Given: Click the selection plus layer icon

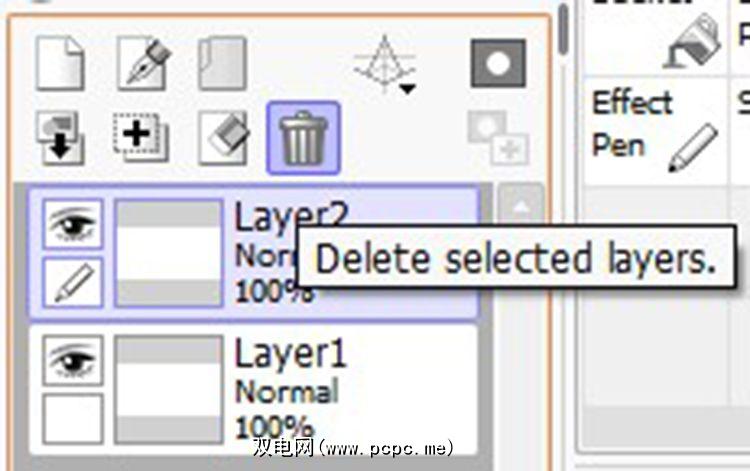Looking at the screenshot, I should [x=141, y=137].
